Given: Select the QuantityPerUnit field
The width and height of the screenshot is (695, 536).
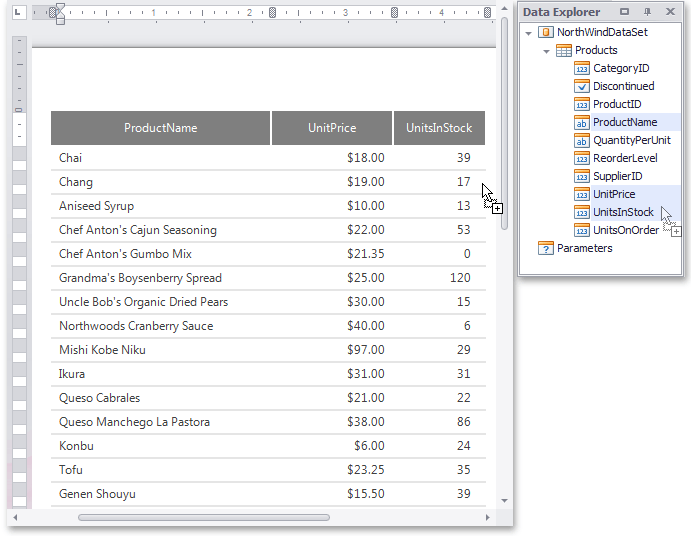Looking at the screenshot, I should [x=632, y=140].
